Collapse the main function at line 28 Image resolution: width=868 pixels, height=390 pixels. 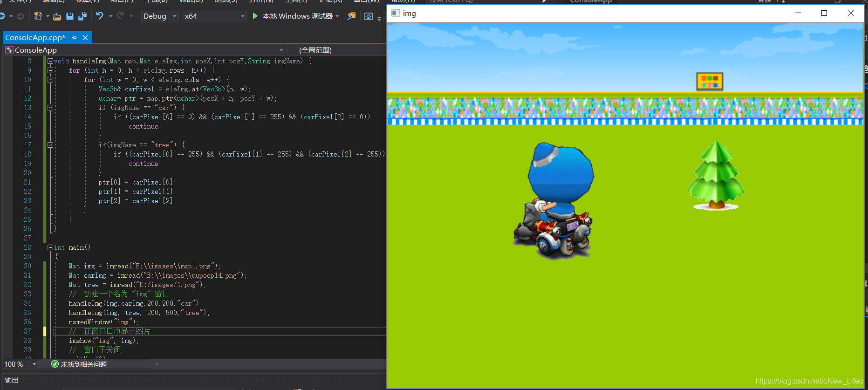pyautogui.click(x=50, y=247)
